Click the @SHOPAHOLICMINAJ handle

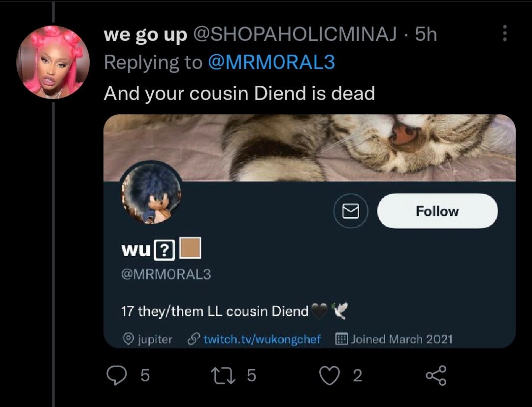click(x=295, y=34)
